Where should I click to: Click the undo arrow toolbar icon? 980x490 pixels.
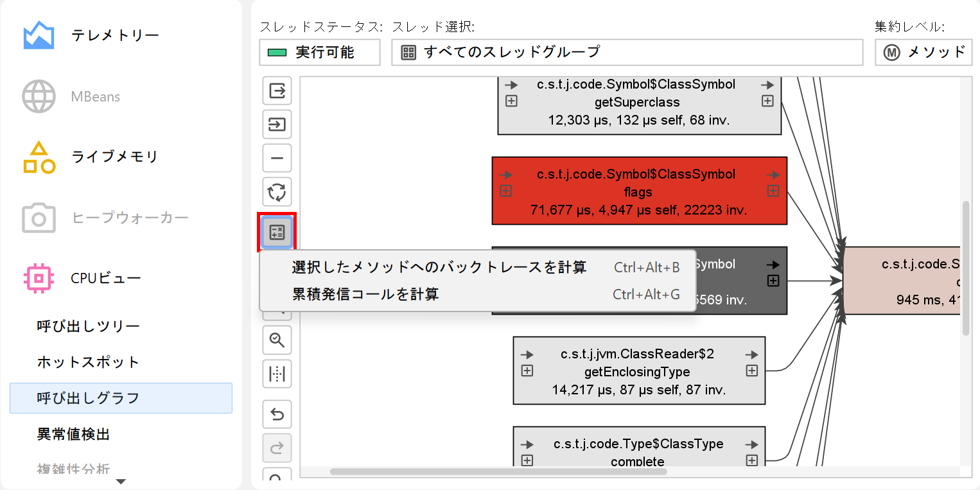click(277, 414)
